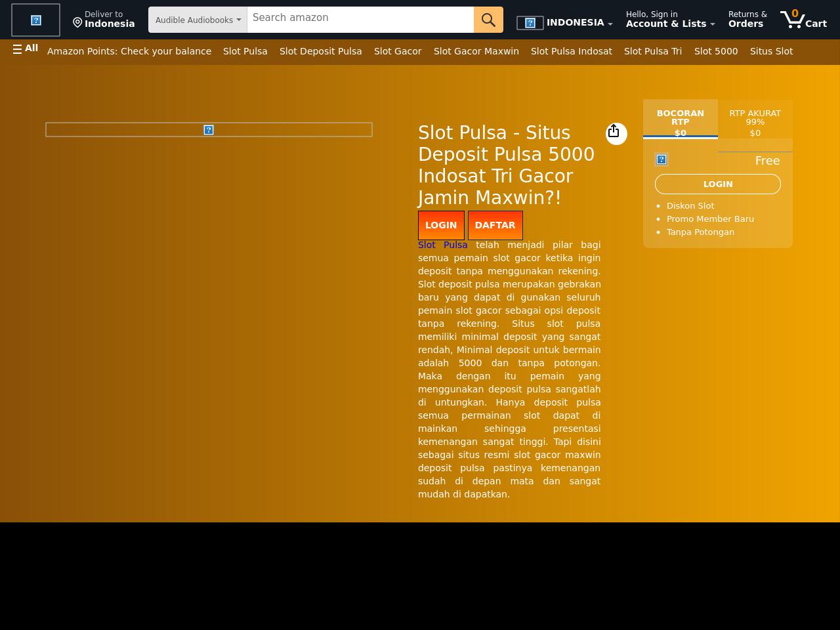Open the Audible Audiobooks category dropdown
The image size is (840, 630).
tap(198, 20)
